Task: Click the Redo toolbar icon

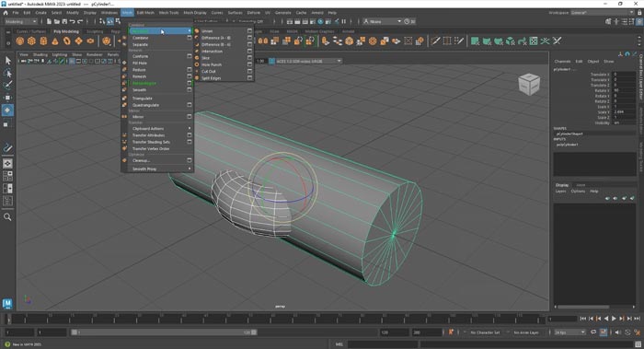Action: (x=80, y=21)
